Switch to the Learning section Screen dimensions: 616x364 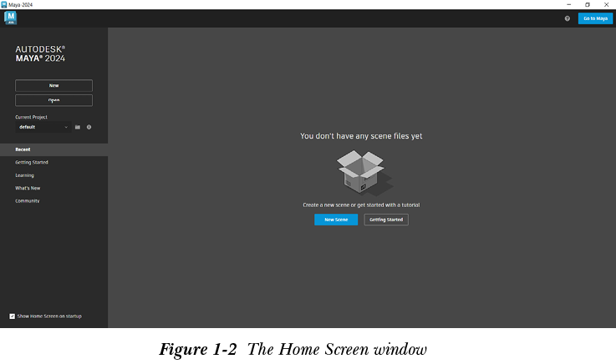[x=24, y=175]
